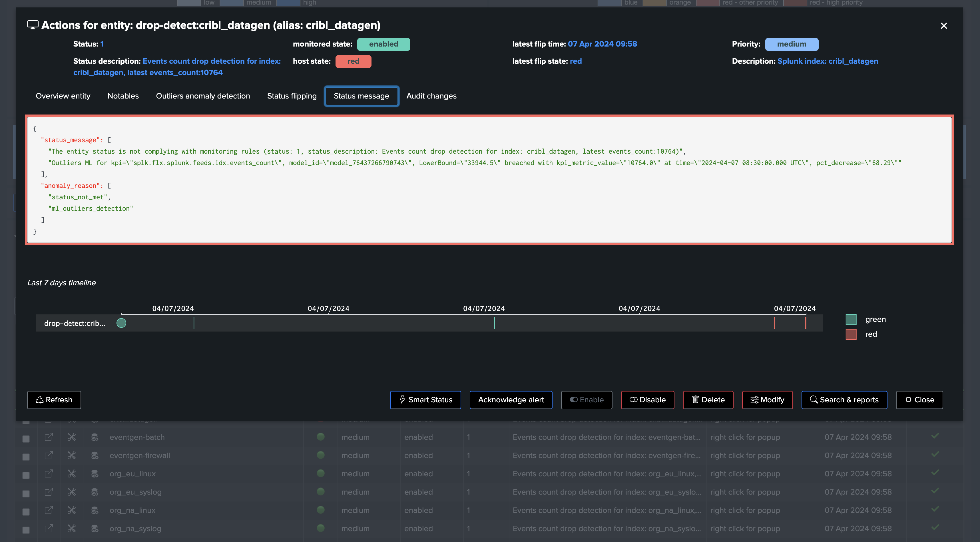Click the first green timeline tick
Viewport: 980px width, 542px height.
coord(194,323)
